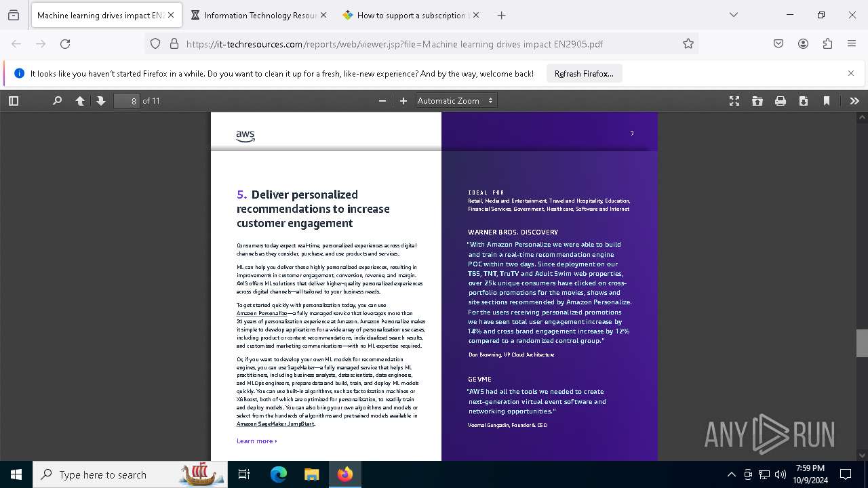Open a new browser tab

click(502, 15)
